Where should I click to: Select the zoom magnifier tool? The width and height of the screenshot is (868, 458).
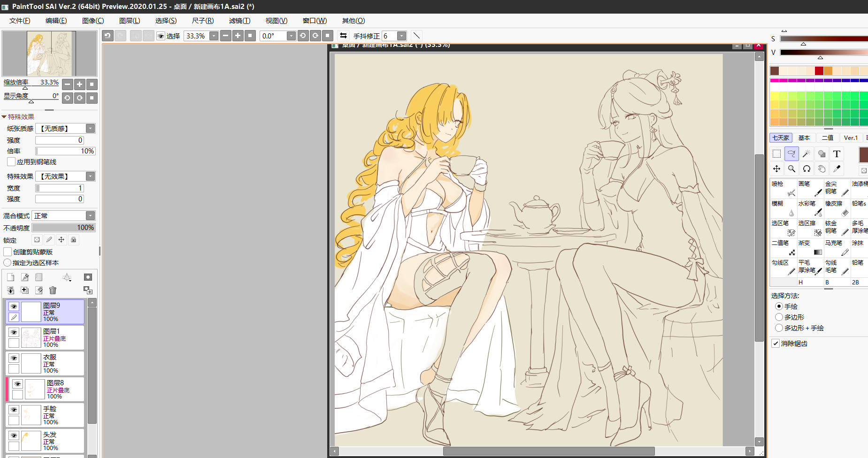[x=792, y=169]
